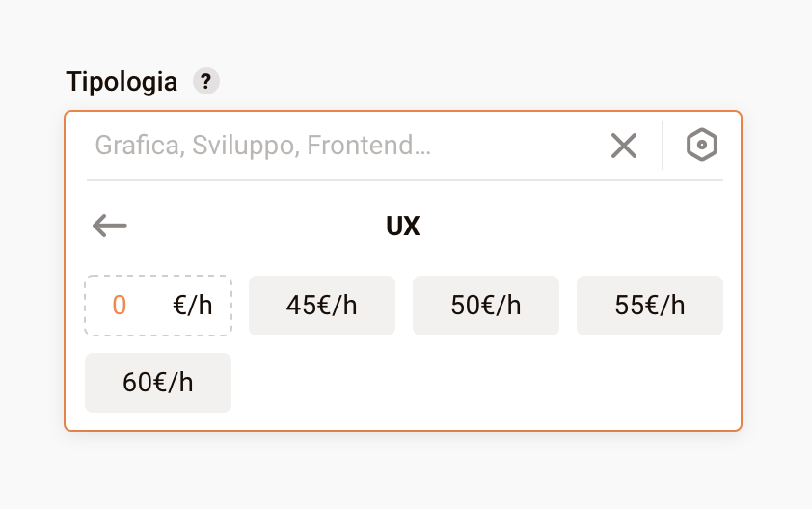Screen dimensions: 812x509
Task: Open options via the hexagonal nut icon
Action: coord(702,146)
